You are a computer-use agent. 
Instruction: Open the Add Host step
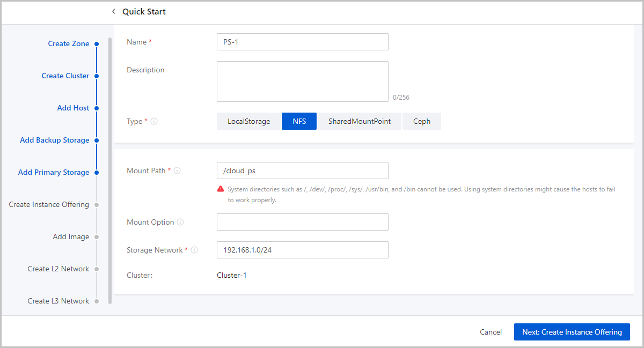(73, 108)
